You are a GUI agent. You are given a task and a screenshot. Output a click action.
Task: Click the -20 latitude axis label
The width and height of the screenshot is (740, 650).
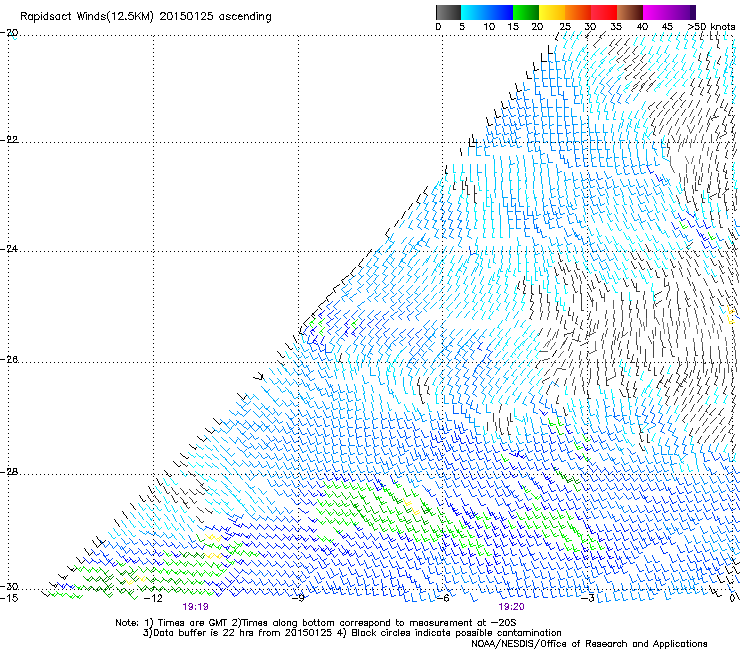click(x=9, y=33)
